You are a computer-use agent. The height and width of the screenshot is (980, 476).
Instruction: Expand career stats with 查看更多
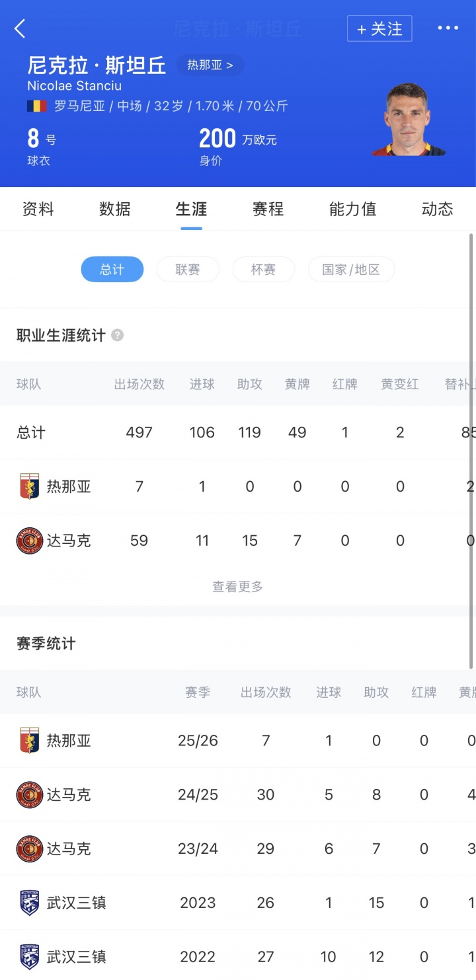tap(237, 586)
